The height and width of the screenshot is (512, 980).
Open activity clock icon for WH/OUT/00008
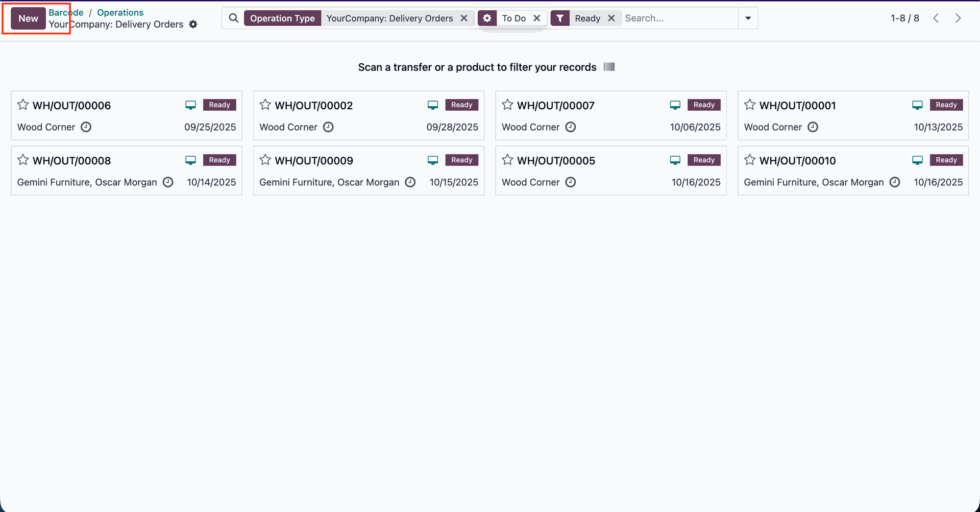point(168,182)
